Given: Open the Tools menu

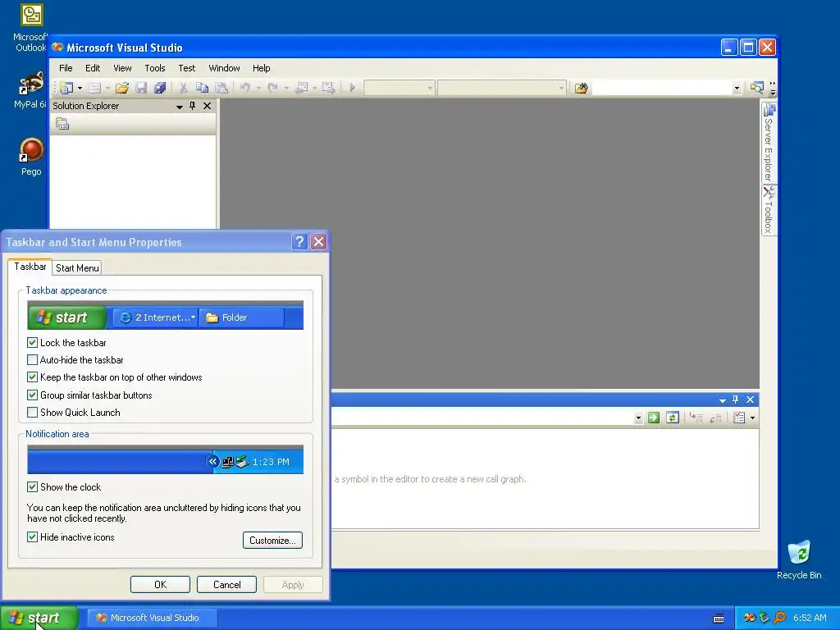Looking at the screenshot, I should tap(155, 68).
